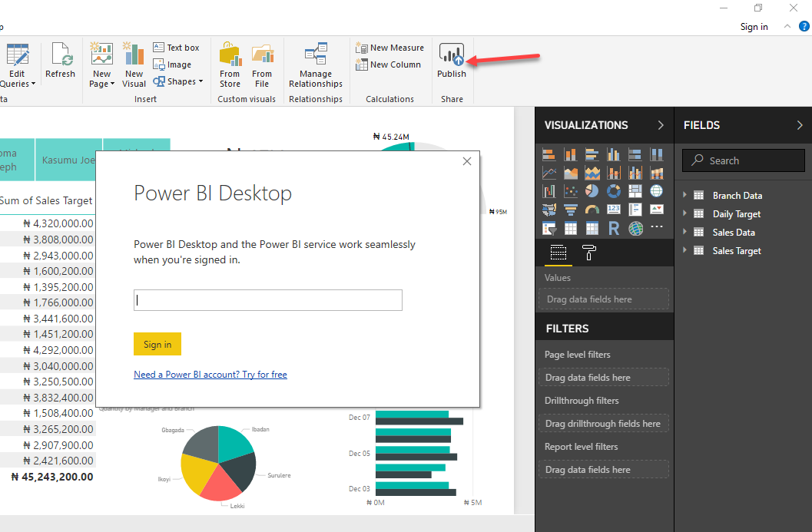The image size is (812, 532).
Task: Select the R script visual icon
Action: click(613, 226)
